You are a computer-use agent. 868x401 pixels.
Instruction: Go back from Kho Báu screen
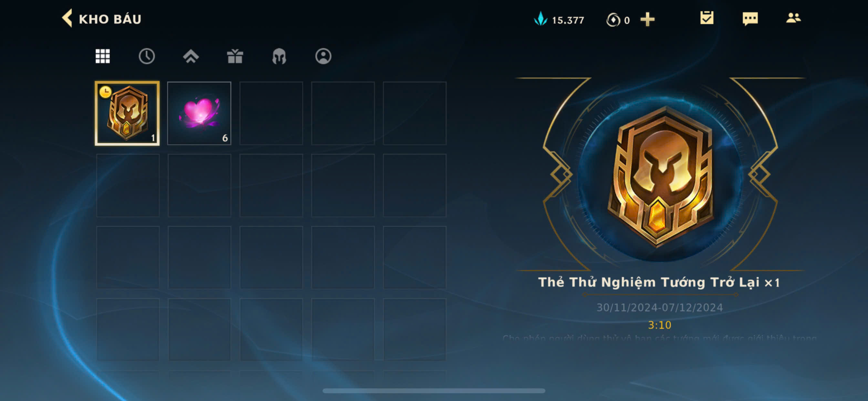67,18
